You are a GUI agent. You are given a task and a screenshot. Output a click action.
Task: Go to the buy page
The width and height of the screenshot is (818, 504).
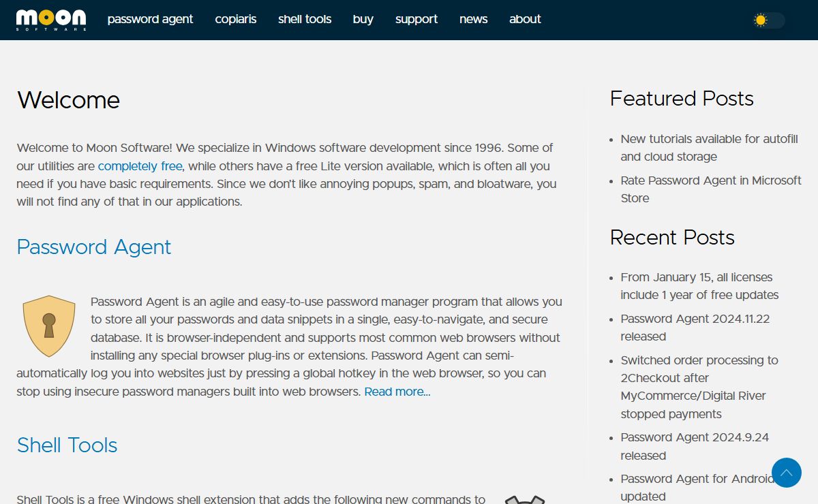pos(363,19)
